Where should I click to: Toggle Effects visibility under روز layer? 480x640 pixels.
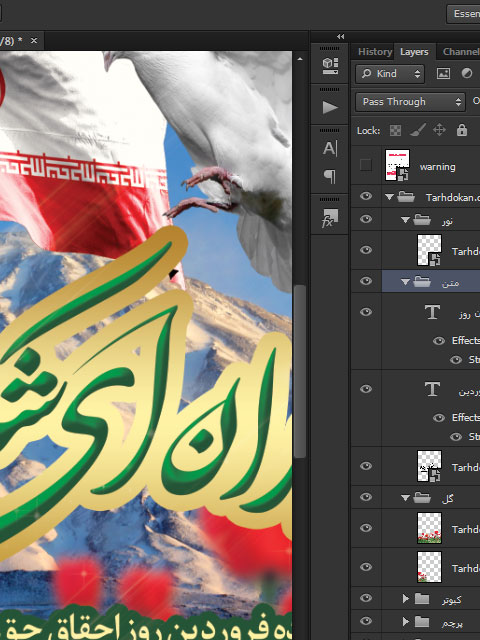point(439,340)
